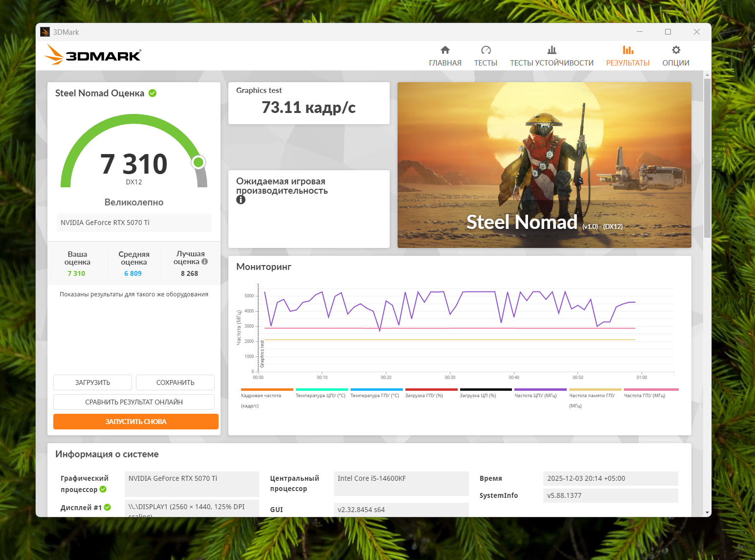Click СРАВНИТЬ РЕЗУЛЬТАТ ОНЛАЙН
755x560 pixels.
click(x=134, y=402)
